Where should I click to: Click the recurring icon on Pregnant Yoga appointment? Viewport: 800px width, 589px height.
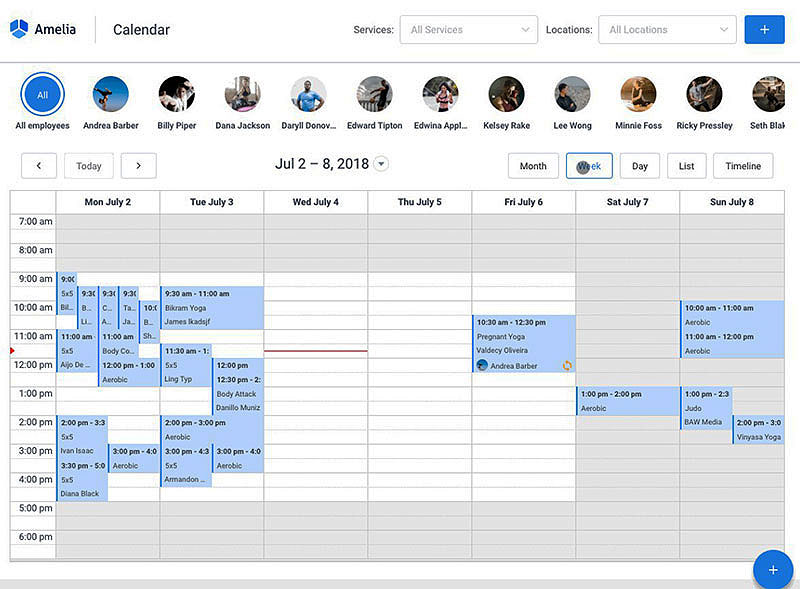[x=567, y=366]
